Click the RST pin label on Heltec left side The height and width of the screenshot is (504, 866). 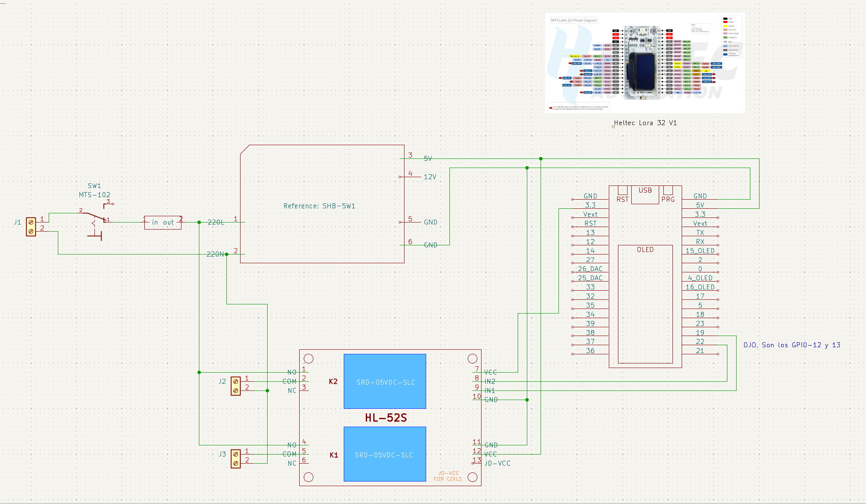(590, 223)
